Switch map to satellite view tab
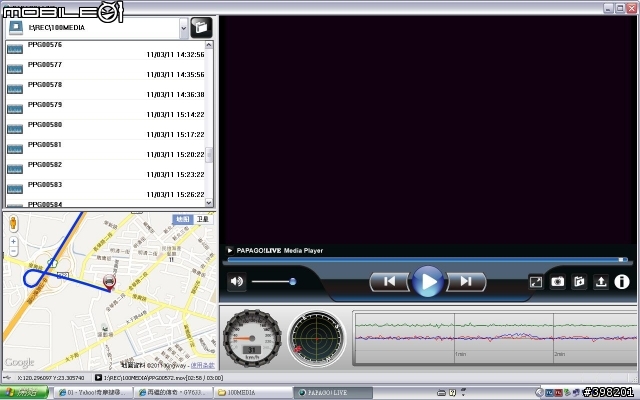Screen dimensions: 640x400 pos(203,219)
